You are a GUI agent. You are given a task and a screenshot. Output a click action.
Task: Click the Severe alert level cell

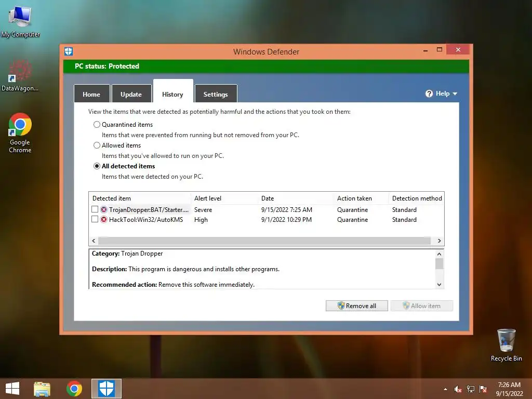point(203,210)
